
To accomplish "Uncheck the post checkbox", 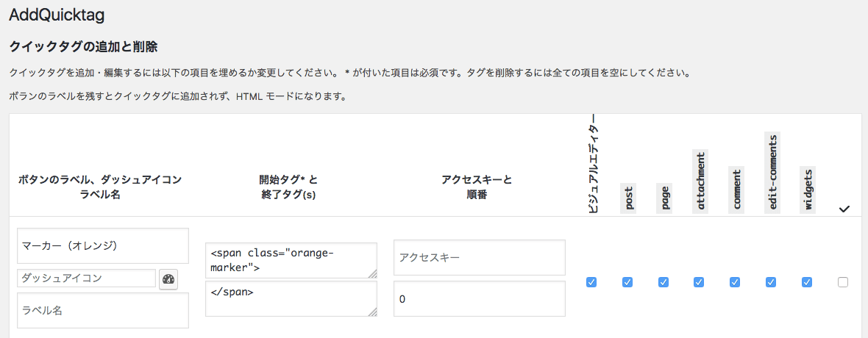I will [627, 282].
